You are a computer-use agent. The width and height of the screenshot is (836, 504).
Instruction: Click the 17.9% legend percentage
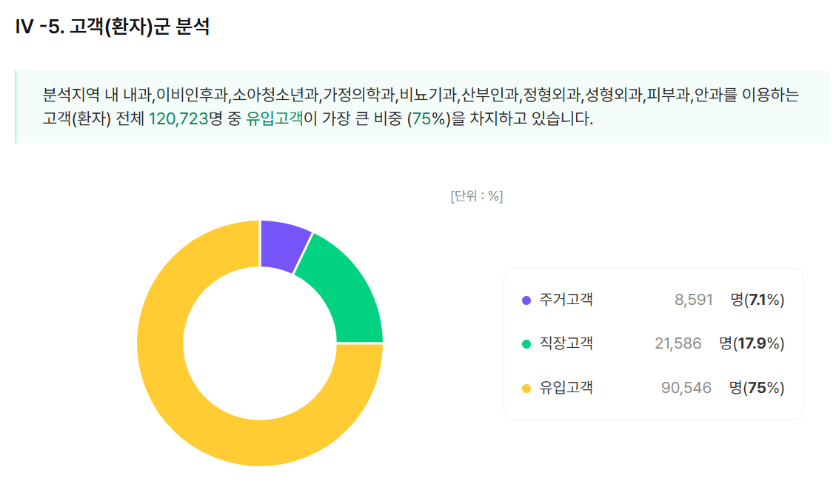[761, 343]
